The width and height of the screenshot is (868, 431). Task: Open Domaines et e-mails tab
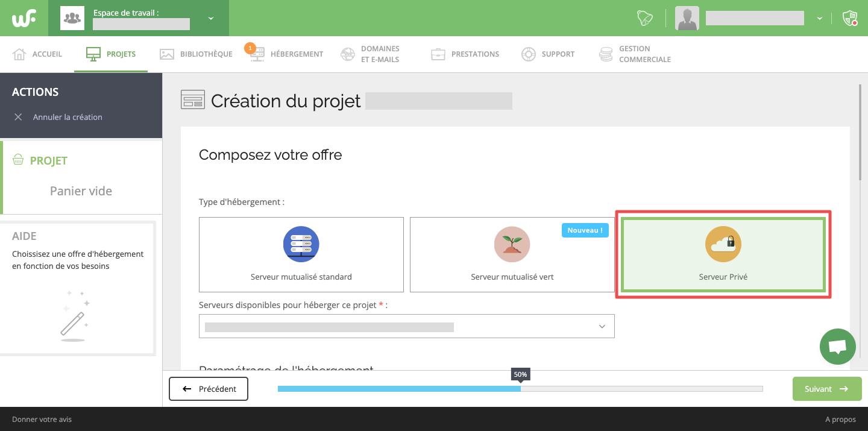click(x=370, y=54)
